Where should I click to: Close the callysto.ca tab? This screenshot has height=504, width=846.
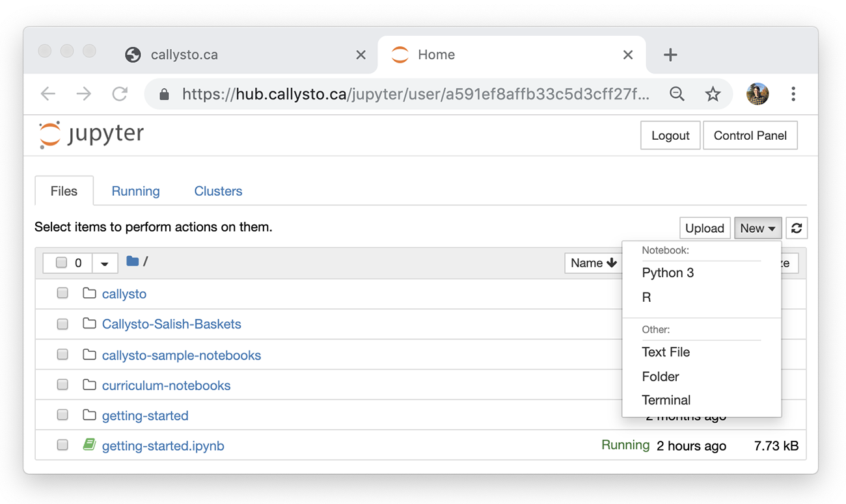361,55
